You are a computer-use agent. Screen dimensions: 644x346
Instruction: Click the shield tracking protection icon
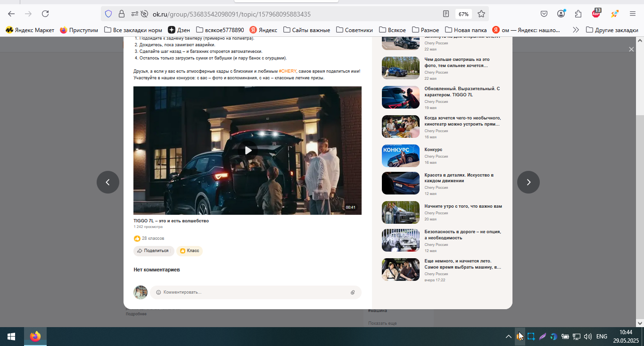click(108, 14)
